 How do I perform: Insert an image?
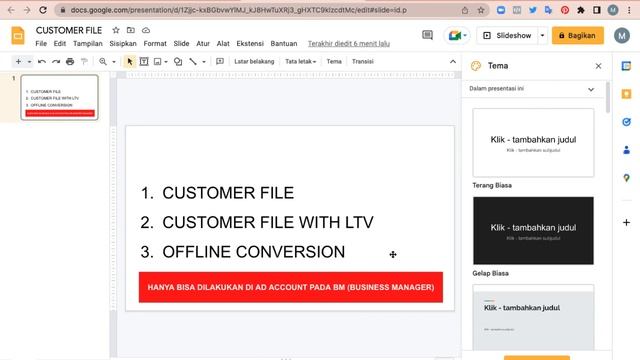coord(158,62)
